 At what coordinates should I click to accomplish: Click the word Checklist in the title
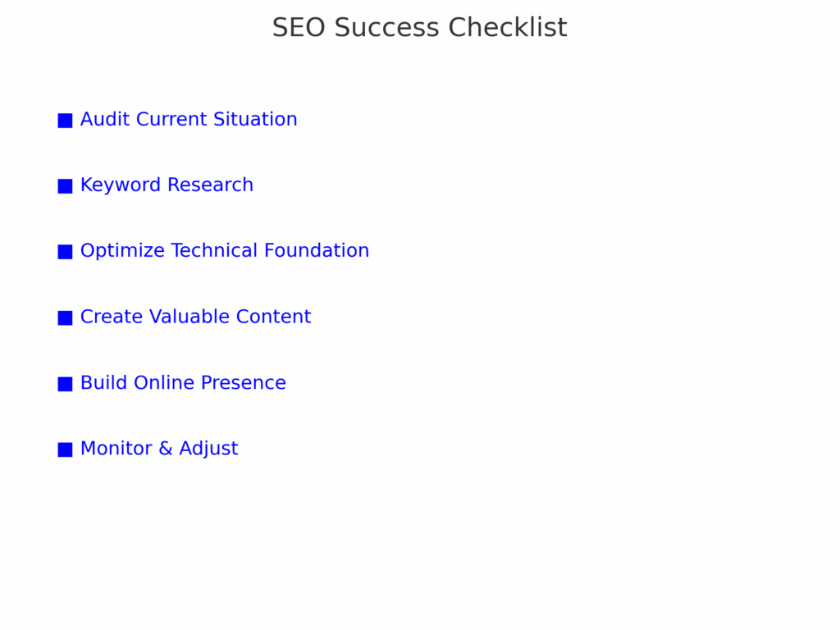tap(507, 28)
